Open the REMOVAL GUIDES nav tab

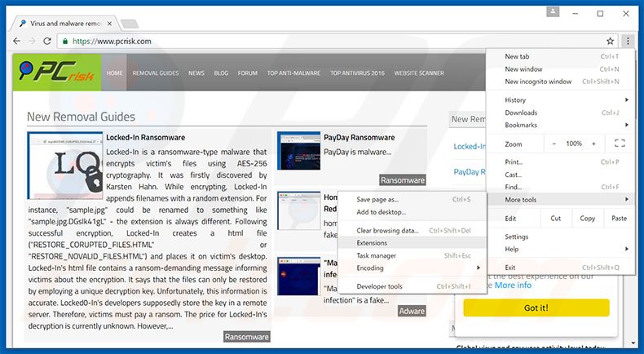[156, 73]
